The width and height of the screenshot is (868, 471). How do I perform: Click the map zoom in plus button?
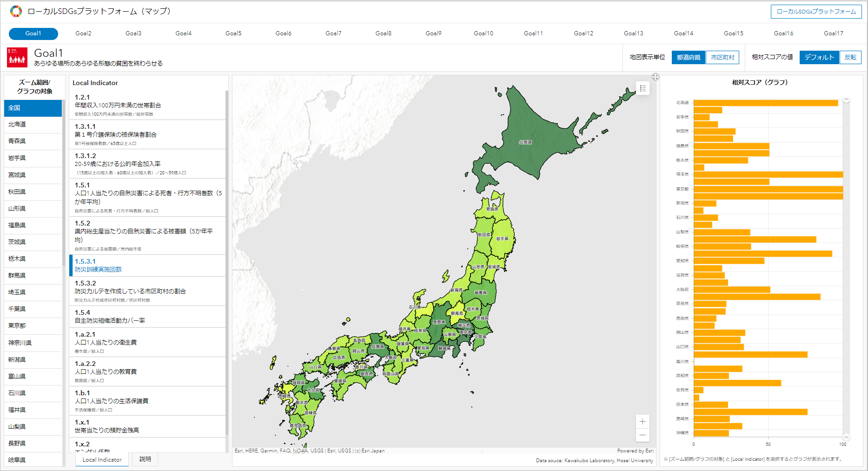[x=643, y=422]
